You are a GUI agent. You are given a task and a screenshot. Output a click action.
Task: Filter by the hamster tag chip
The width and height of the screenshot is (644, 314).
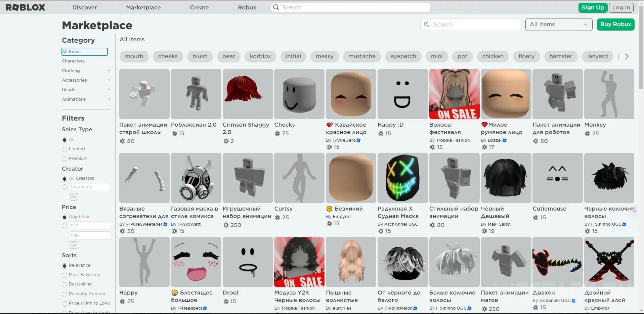pyautogui.click(x=561, y=56)
